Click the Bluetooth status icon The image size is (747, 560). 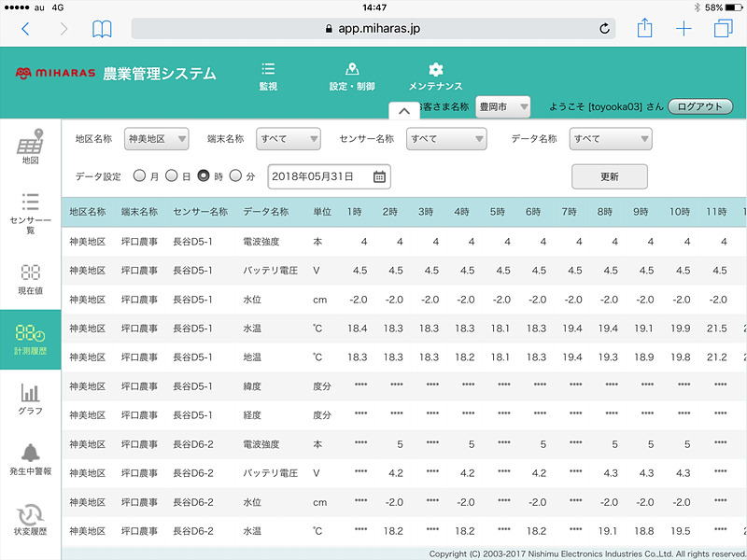[x=697, y=7]
